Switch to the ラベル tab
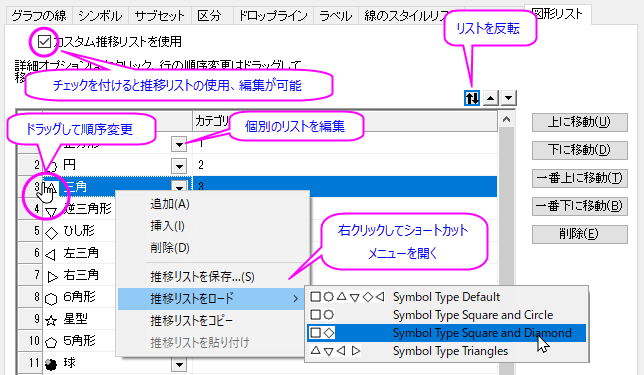The height and width of the screenshot is (375, 644). click(x=336, y=16)
